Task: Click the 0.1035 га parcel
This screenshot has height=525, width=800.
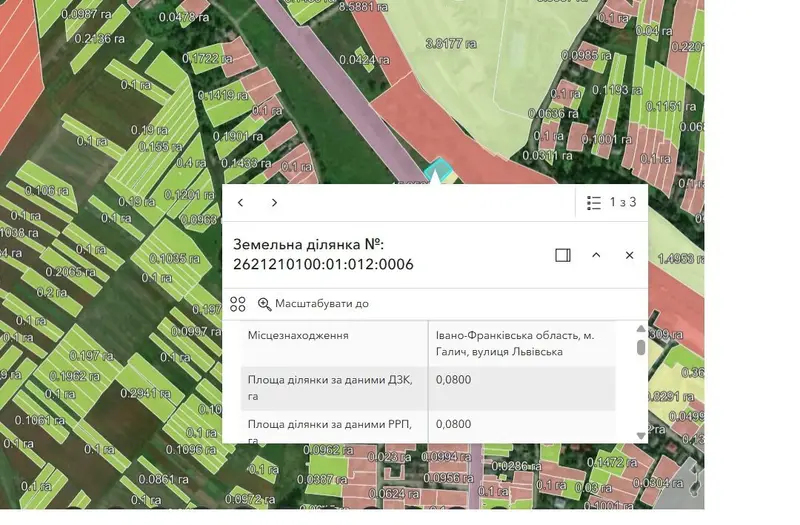Action: pyautogui.click(x=174, y=259)
